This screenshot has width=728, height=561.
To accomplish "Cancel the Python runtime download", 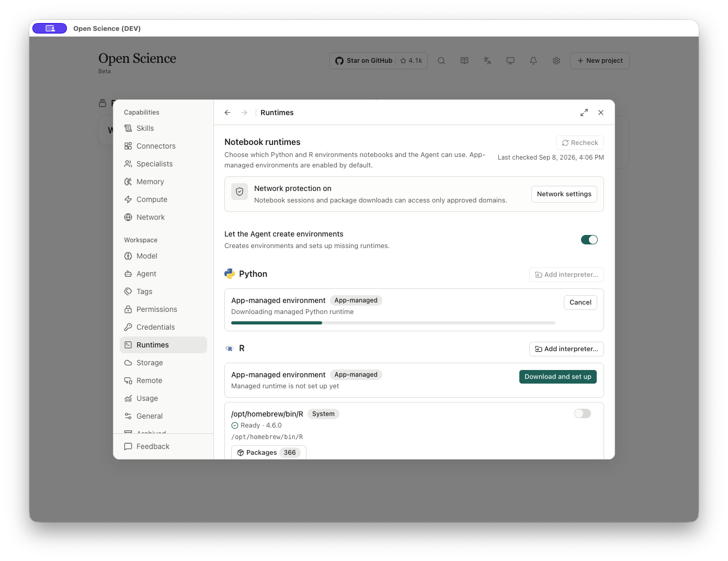I will coord(581,302).
